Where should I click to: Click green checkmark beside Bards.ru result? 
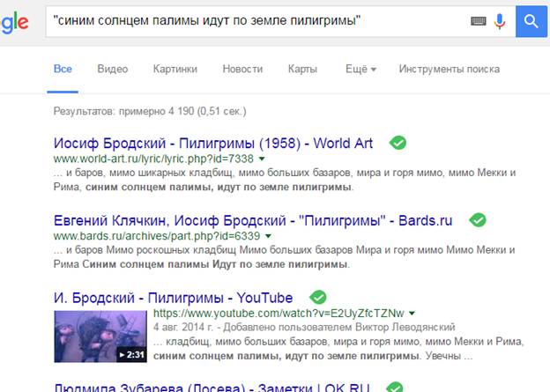click(x=478, y=220)
